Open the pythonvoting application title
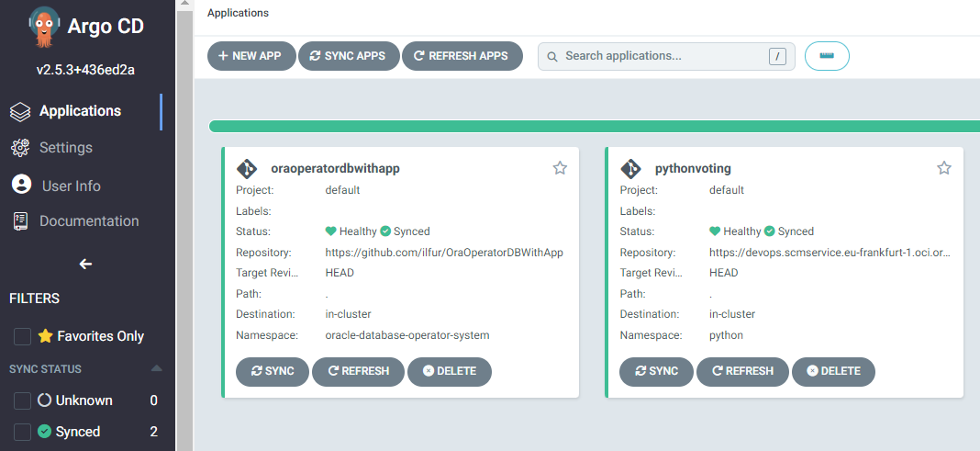 (x=693, y=168)
